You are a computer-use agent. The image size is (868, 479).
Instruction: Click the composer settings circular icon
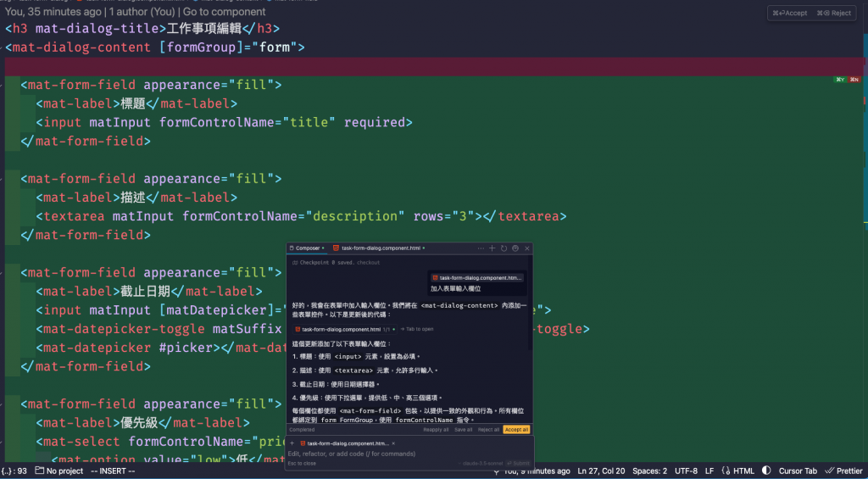pyautogui.click(x=515, y=248)
